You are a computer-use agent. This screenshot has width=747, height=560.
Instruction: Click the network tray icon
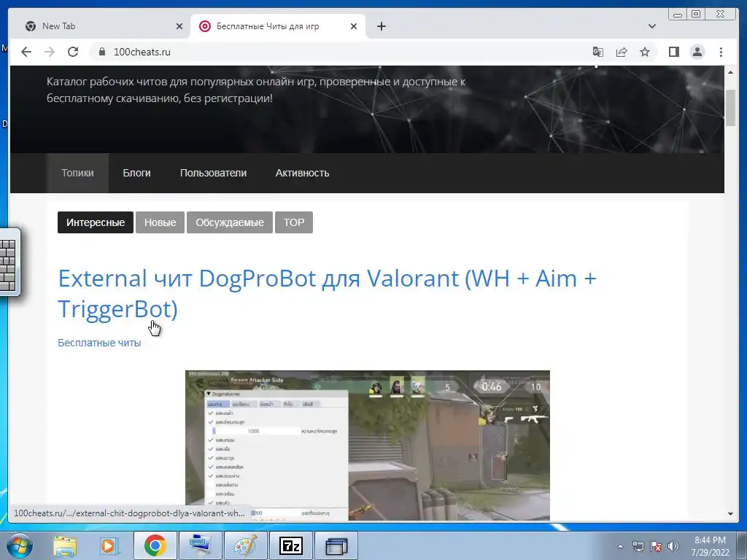coord(638,546)
